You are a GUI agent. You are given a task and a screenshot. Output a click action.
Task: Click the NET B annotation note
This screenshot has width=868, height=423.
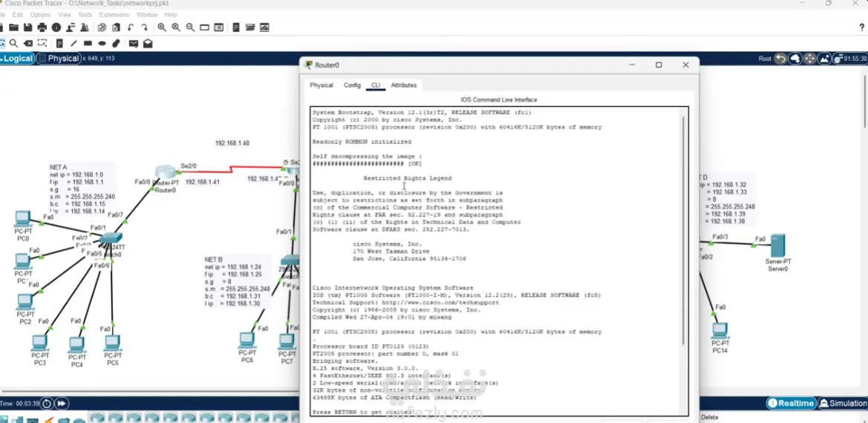point(237,281)
